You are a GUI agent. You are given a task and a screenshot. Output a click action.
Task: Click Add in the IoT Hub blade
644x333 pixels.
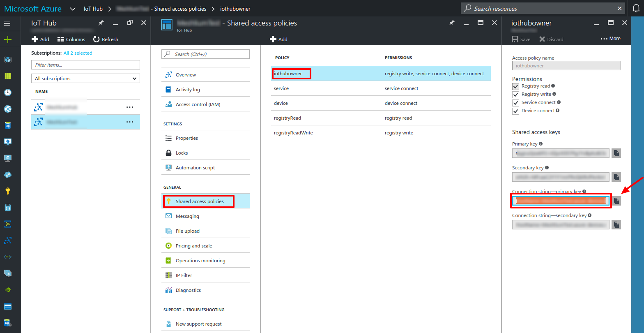40,39
